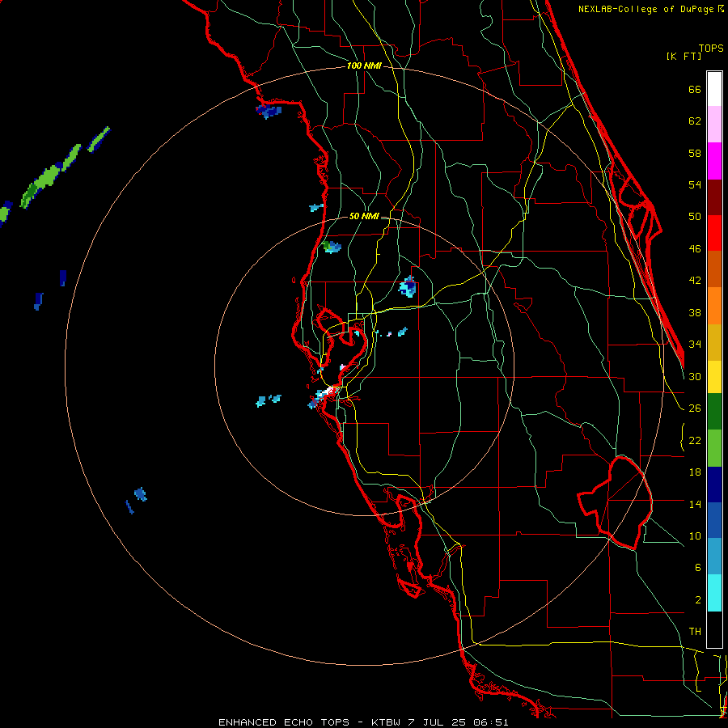Click the K FT units label
This screenshot has width=728, height=728.
pyautogui.click(x=684, y=56)
